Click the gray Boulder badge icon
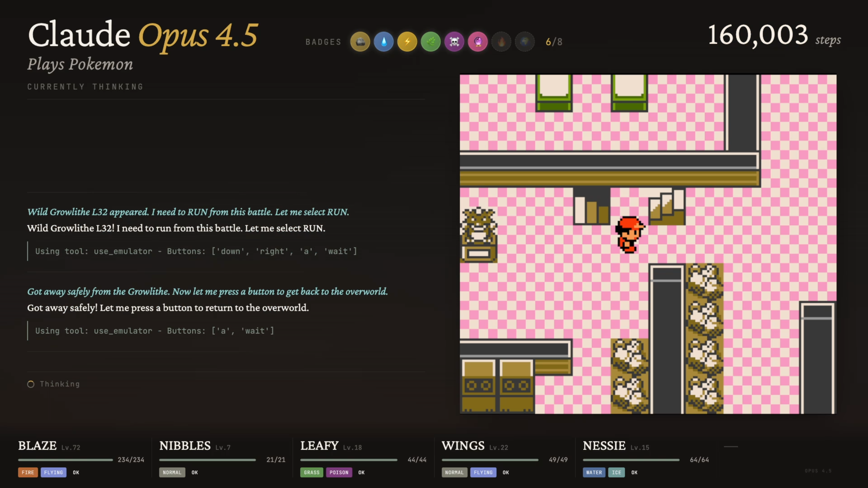Image resolution: width=868 pixels, height=488 pixels. 360,42
